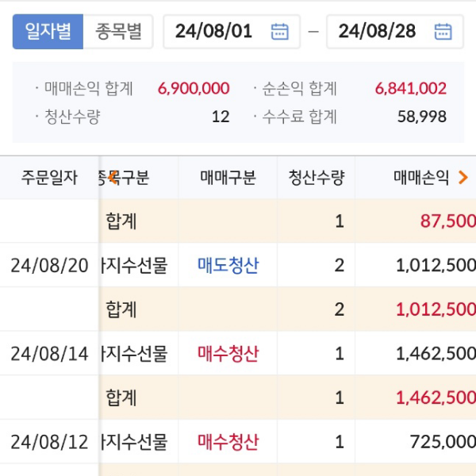Click 매수청산 in the 24/08/14 row
The image size is (476, 476).
point(228,354)
